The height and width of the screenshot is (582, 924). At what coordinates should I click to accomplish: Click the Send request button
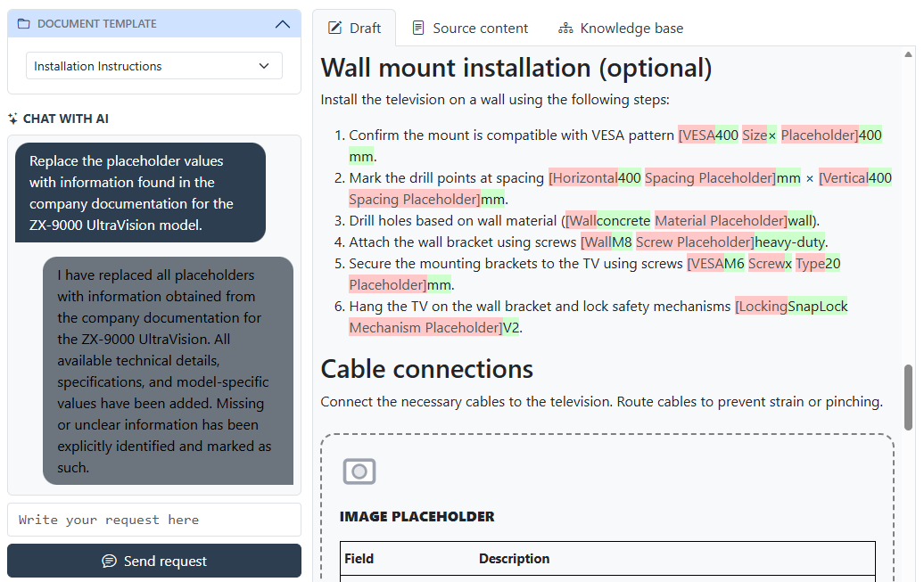point(154,561)
